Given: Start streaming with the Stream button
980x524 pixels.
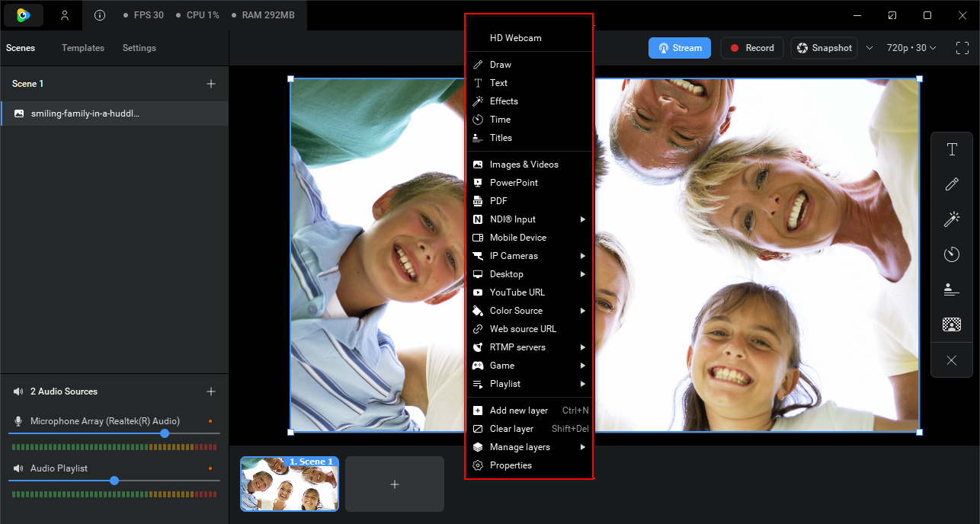Looking at the screenshot, I should tap(680, 48).
